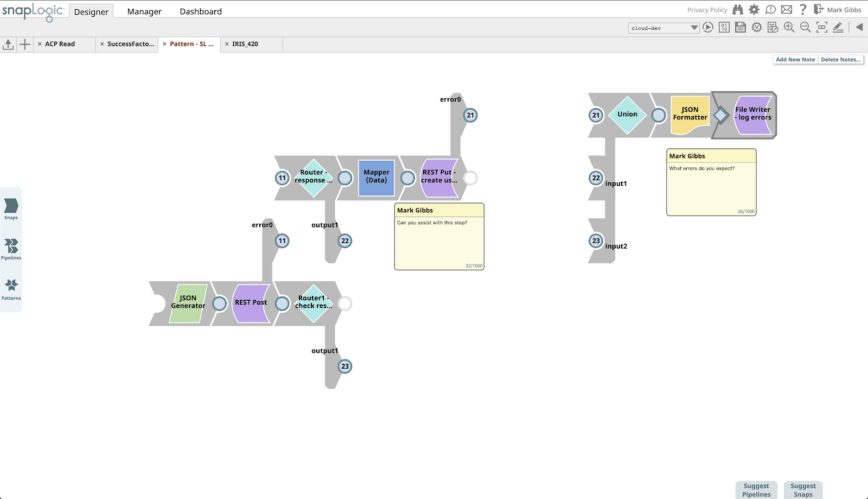Open the envelope mail icon
The width and height of the screenshot is (868, 499).
coord(787,10)
